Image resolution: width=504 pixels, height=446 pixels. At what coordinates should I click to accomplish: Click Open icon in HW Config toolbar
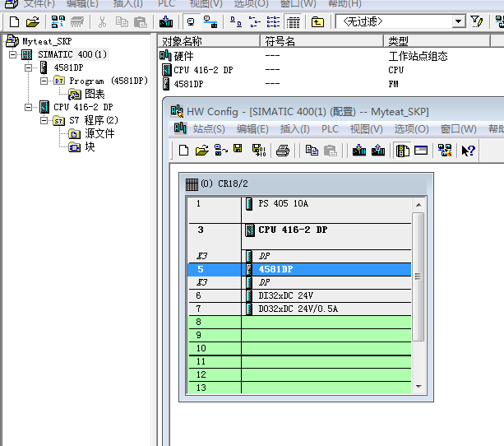[202, 151]
